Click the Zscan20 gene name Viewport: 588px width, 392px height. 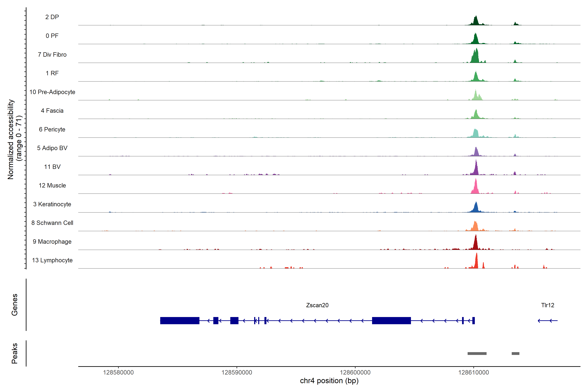click(x=317, y=305)
